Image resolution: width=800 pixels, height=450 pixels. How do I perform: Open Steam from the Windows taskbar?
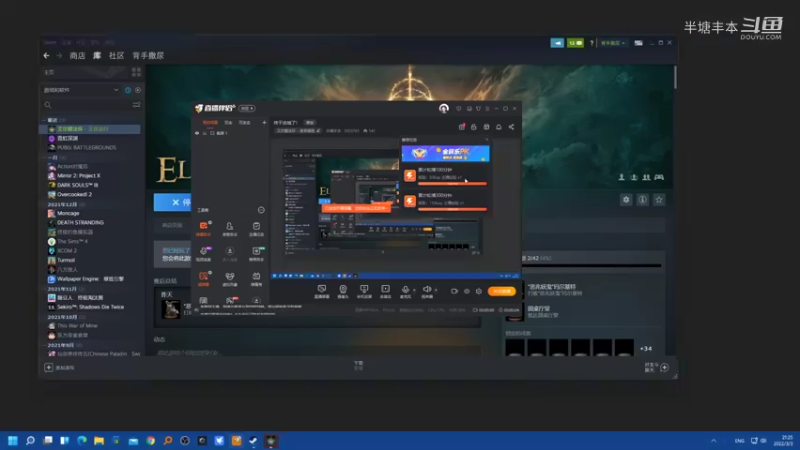point(253,440)
